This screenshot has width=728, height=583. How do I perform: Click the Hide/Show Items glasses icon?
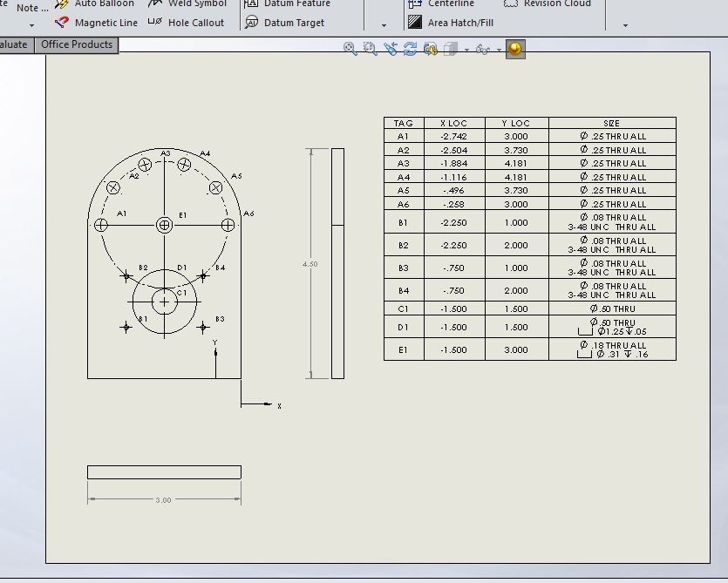tap(482, 50)
